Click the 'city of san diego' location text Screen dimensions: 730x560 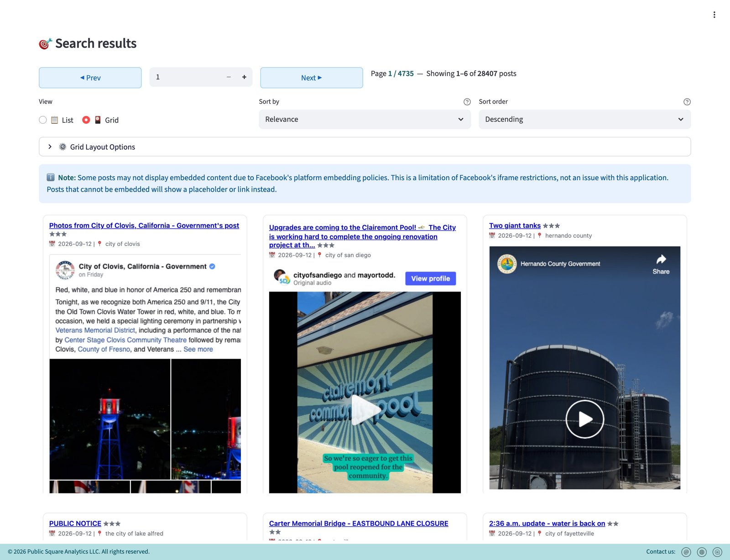[x=348, y=255]
